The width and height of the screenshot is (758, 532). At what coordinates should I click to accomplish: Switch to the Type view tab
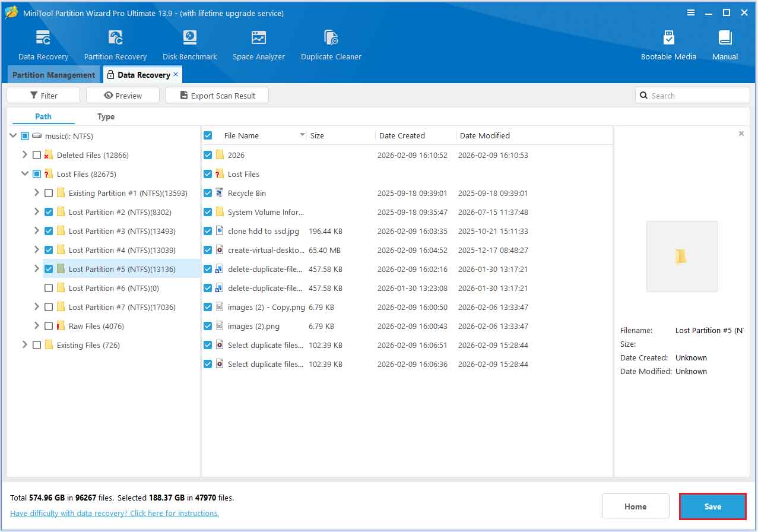pos(106,116)
